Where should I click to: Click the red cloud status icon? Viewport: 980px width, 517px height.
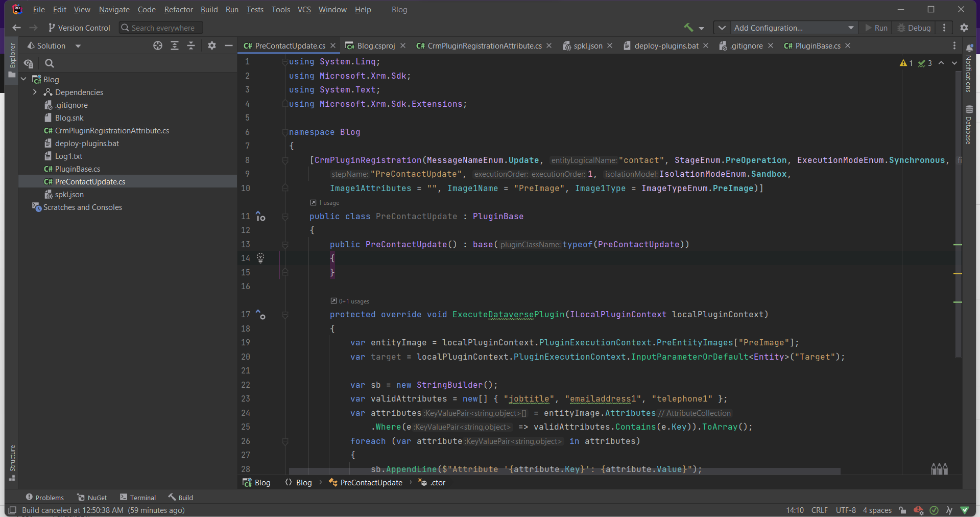tap(918, 510)
